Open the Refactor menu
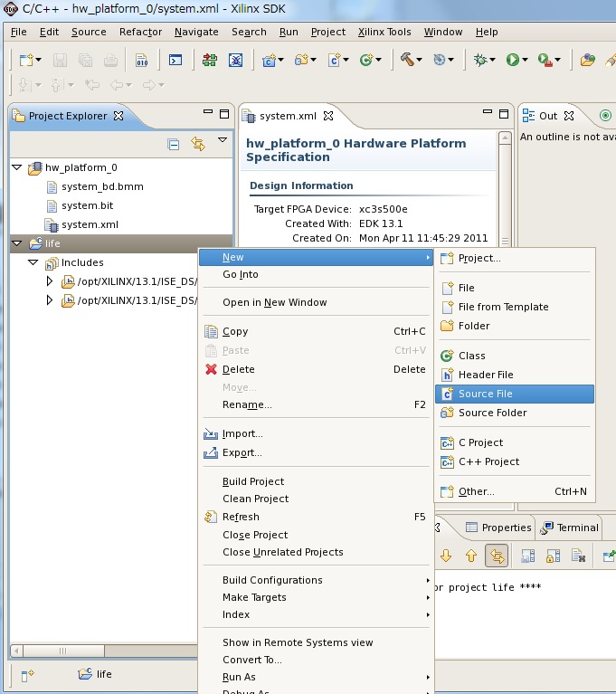This screenshot has width=616, height=694. pyautogui.click(x=141, y=32)
